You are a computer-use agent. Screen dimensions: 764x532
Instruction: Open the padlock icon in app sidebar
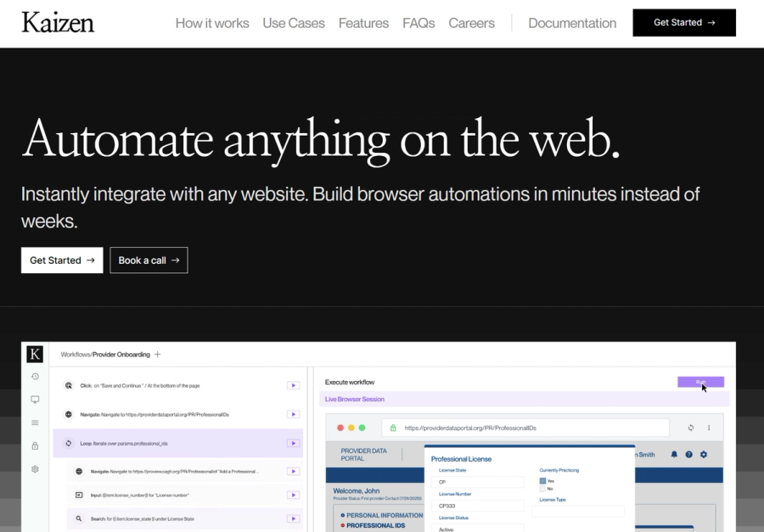point(35,445)
